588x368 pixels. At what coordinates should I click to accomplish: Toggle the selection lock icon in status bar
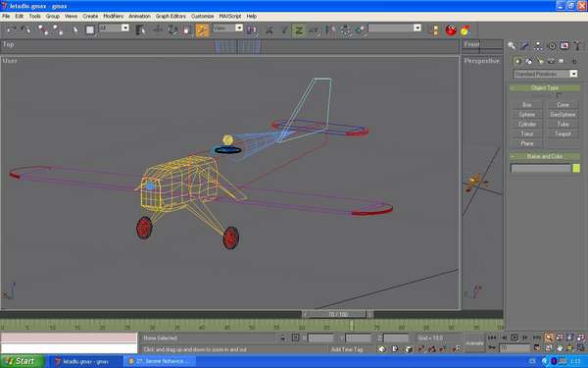point(283,338)
